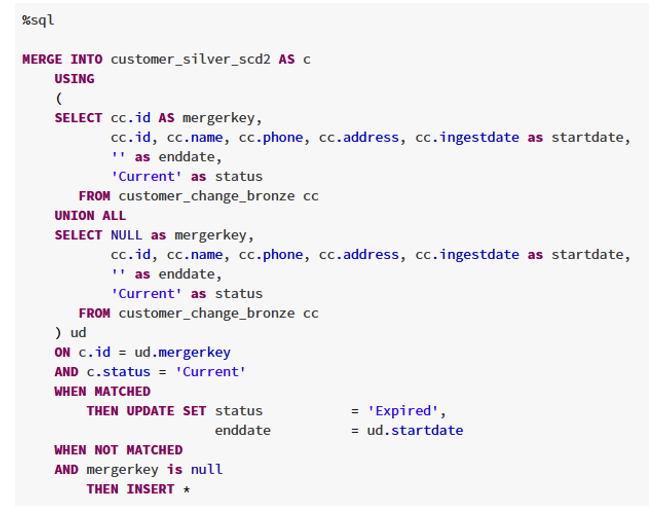Click the WHEN NOT MATCHED keywords
The width and height of the screenshot is (659, 513).
coord(119,450)
